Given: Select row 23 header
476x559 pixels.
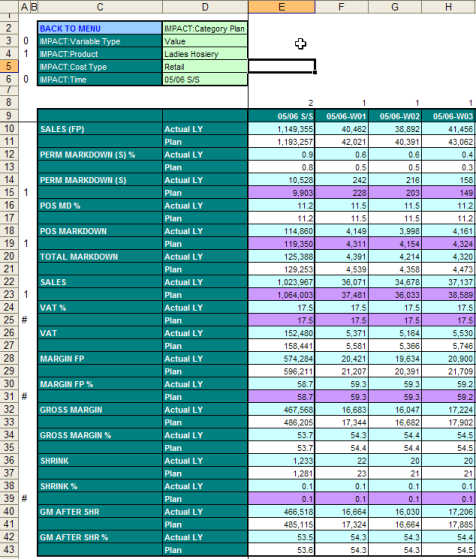Looking at the screenshot, I should 9,294.
